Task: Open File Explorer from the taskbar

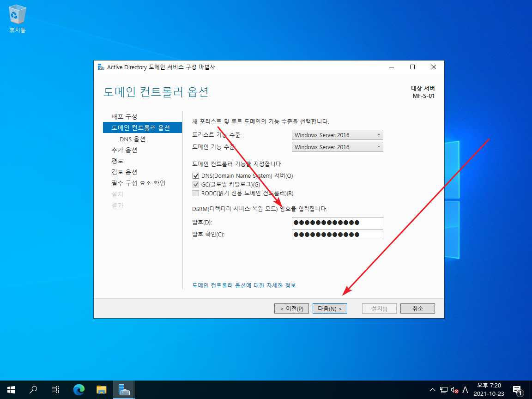Action: (102, 390)
